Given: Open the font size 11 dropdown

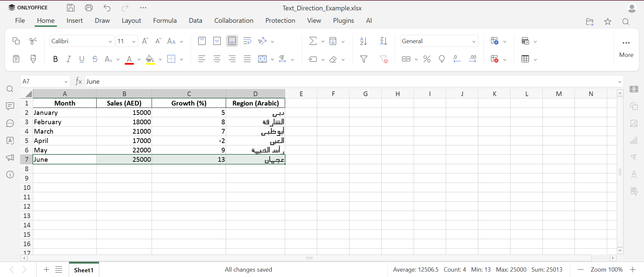Looking at the screenshot, I should click(134, 42).
